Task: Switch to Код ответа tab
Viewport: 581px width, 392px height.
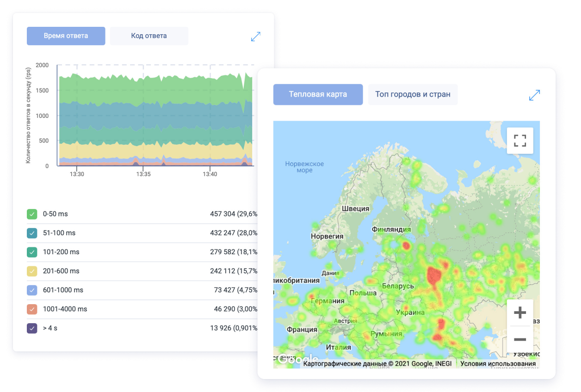Action: click(148, 36)
